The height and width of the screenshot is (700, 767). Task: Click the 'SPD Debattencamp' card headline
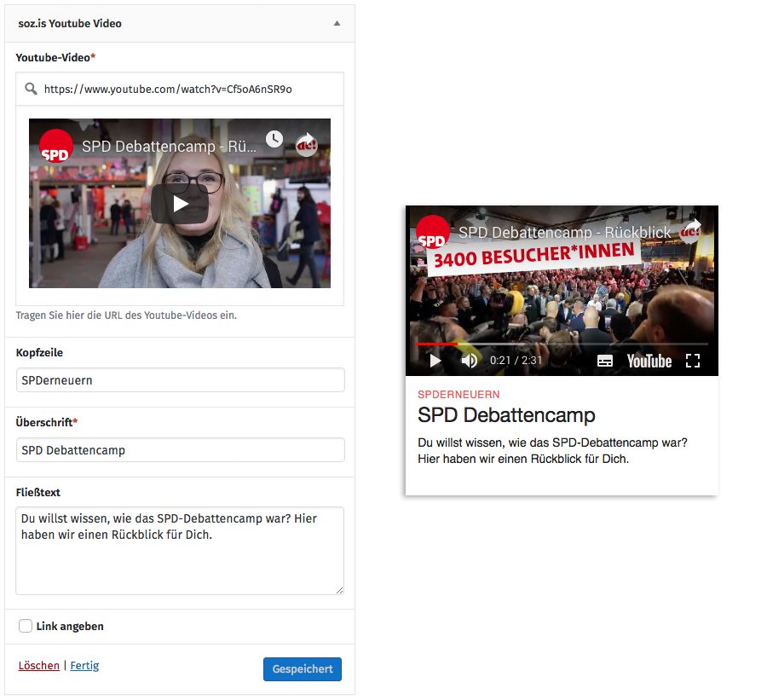[x=506, y=415]
